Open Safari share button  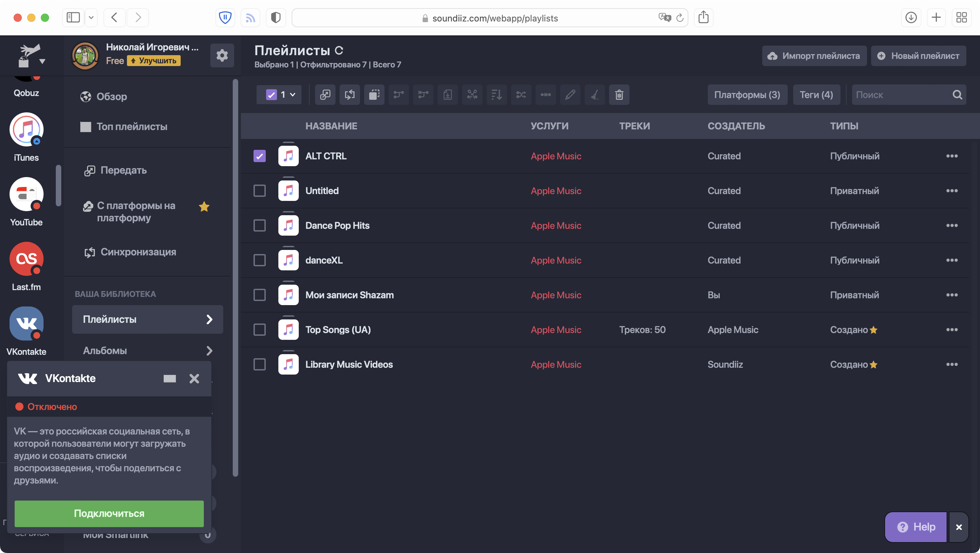click(x=703, y=17)
